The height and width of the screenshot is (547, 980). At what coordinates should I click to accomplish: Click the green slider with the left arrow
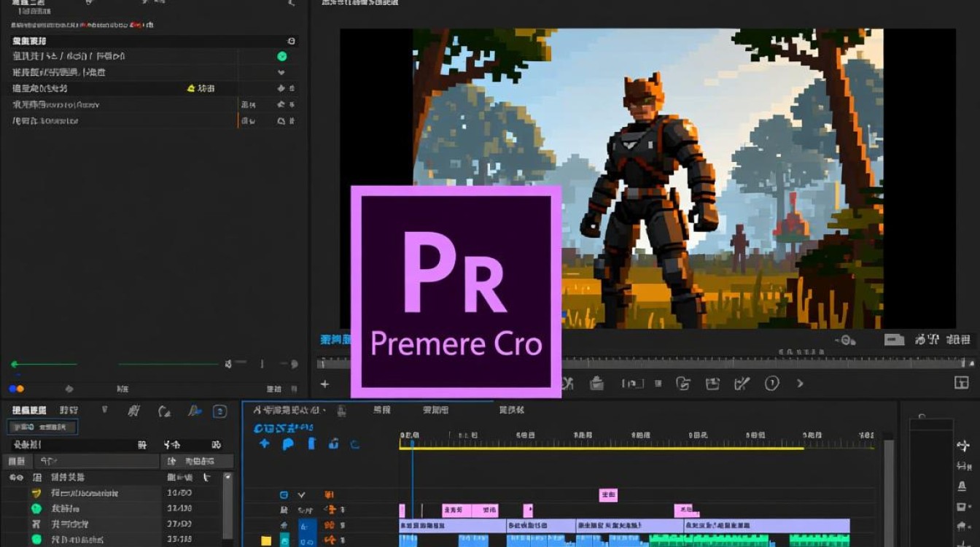coord(43,364)
